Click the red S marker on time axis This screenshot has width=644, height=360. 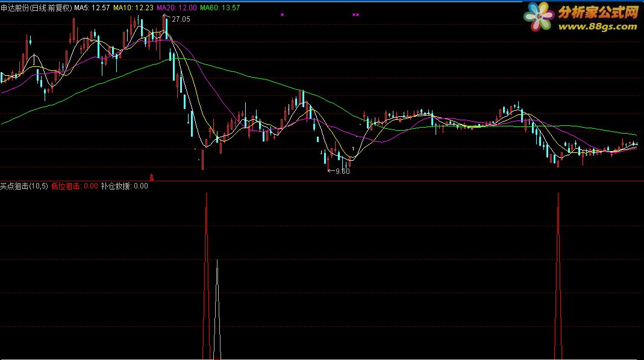click(x=152, y=178)
